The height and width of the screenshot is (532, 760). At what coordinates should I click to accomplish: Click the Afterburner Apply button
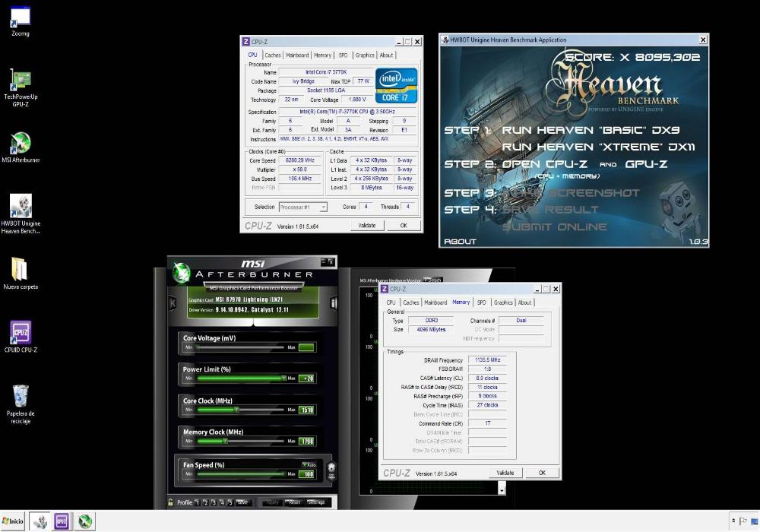[x=272, y=502]
